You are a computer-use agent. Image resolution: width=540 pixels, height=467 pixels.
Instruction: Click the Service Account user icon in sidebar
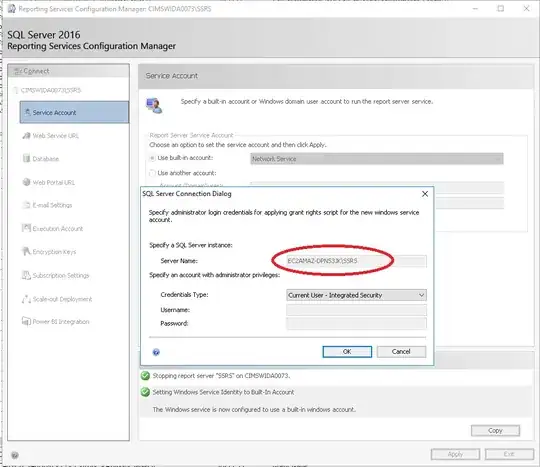point(28,112)
